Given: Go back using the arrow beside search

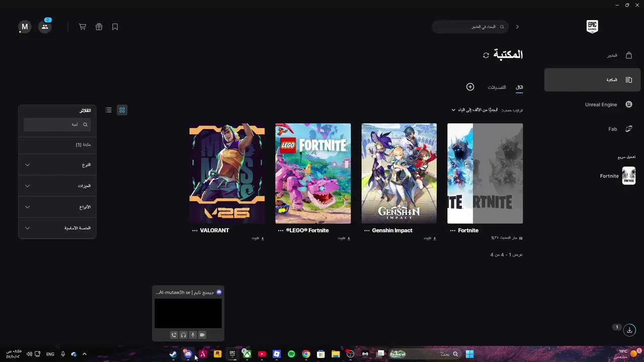Looking at the screenshot, I should [517, 27].
